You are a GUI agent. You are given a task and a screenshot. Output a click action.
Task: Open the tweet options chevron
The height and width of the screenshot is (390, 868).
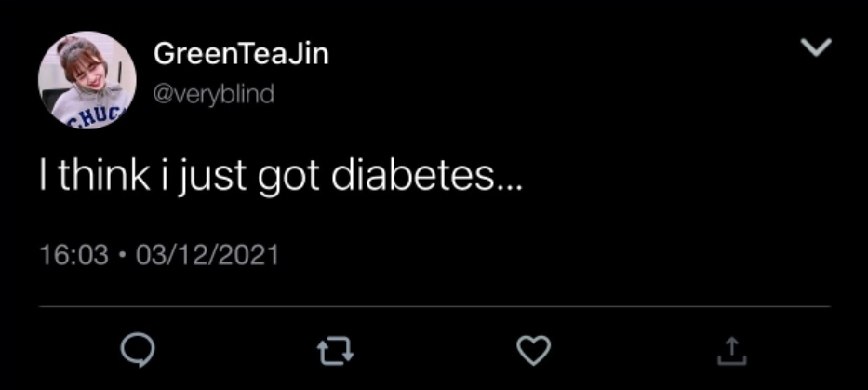[817, 47]
